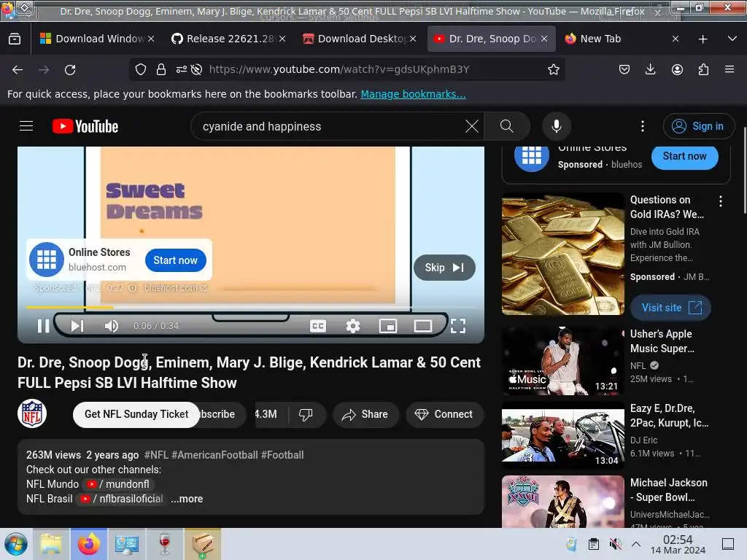
Task: Toggle muted volume icon in system tray
Action: 615,544
